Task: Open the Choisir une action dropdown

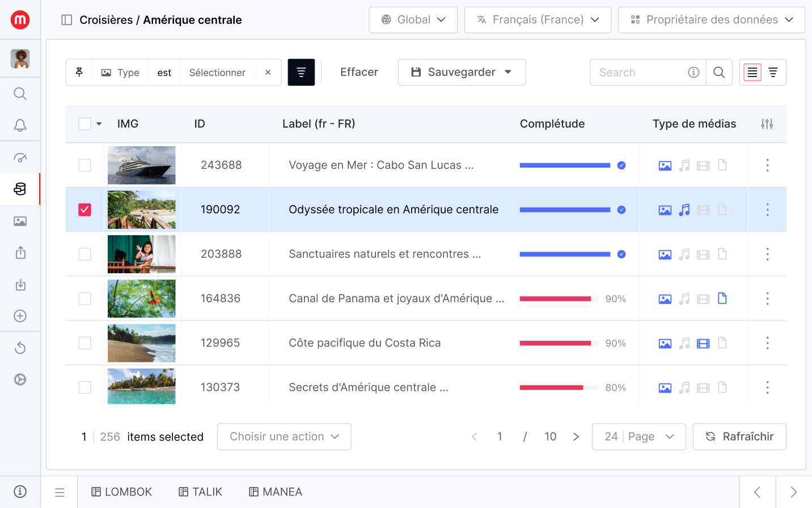Action: (284, 437)
